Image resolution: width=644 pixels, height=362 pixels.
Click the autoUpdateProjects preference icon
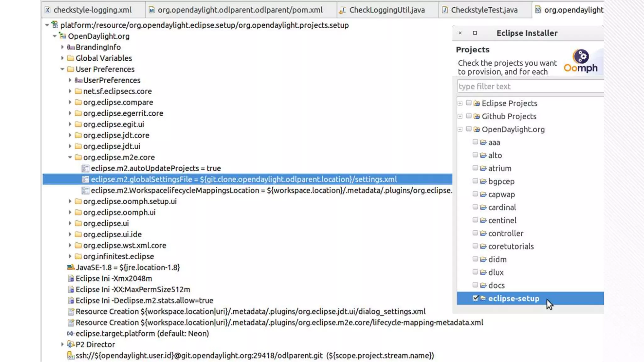pos(85,168)
